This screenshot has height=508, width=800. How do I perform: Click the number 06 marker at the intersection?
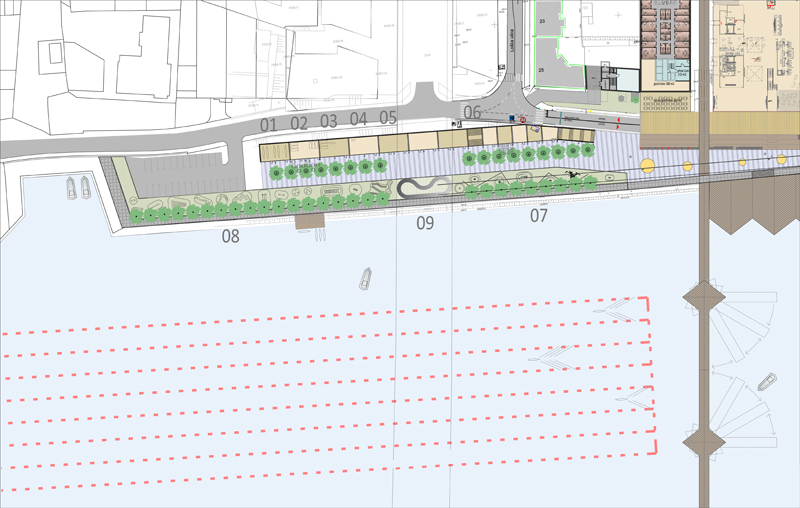[x=472, y=112]
